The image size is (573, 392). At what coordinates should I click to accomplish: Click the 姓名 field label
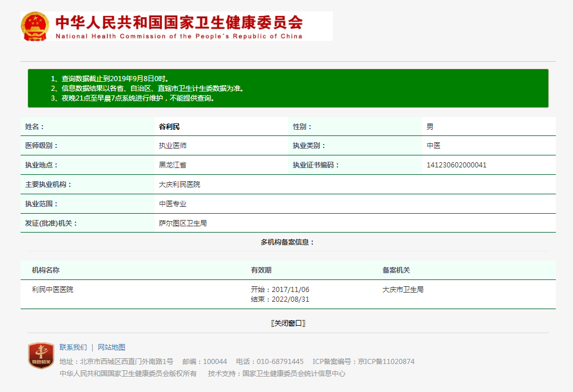(x=35, y=127)
